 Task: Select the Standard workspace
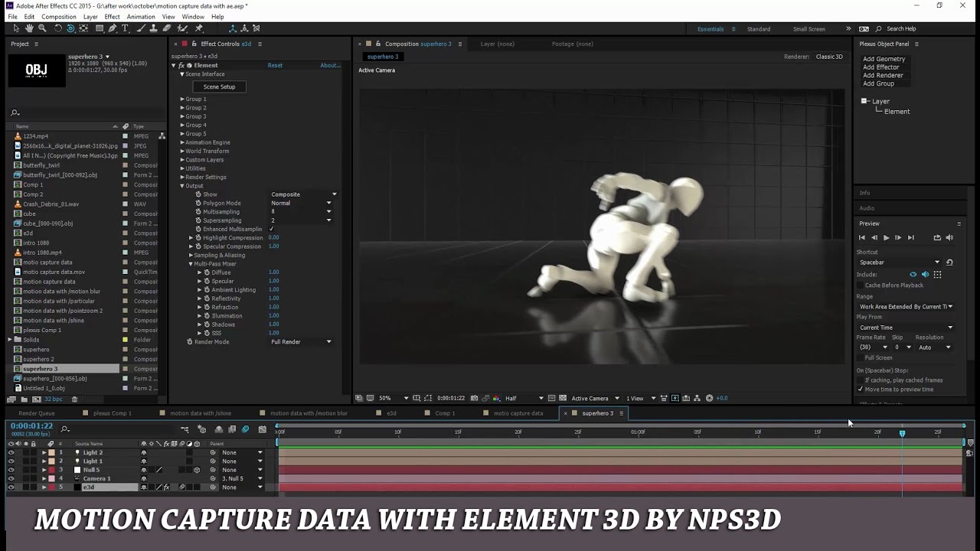pos(759,29)
